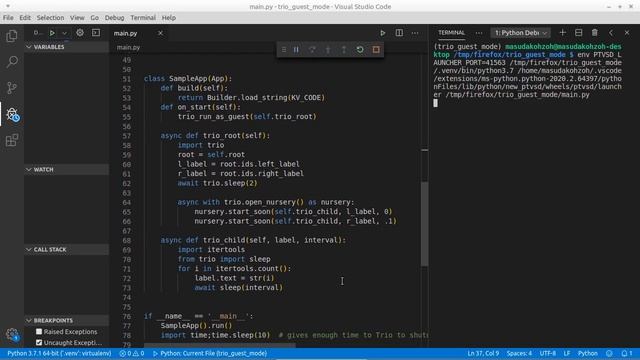Kill the terminal with trash icon
The height and width of the screenshot is (360, 640).
(595, 33)
